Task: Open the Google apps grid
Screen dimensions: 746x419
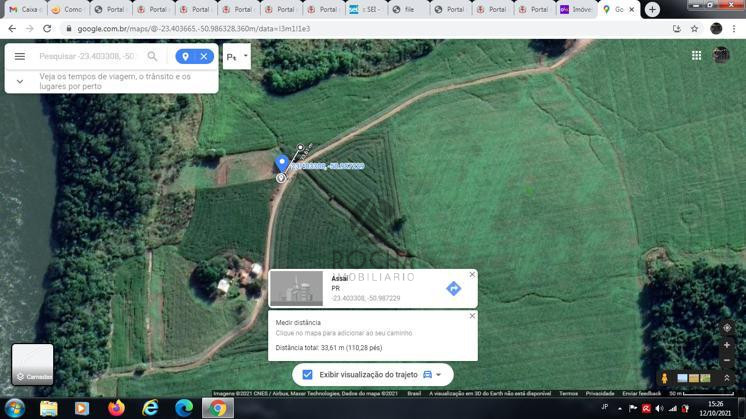Action: click(x=696, y=56)
